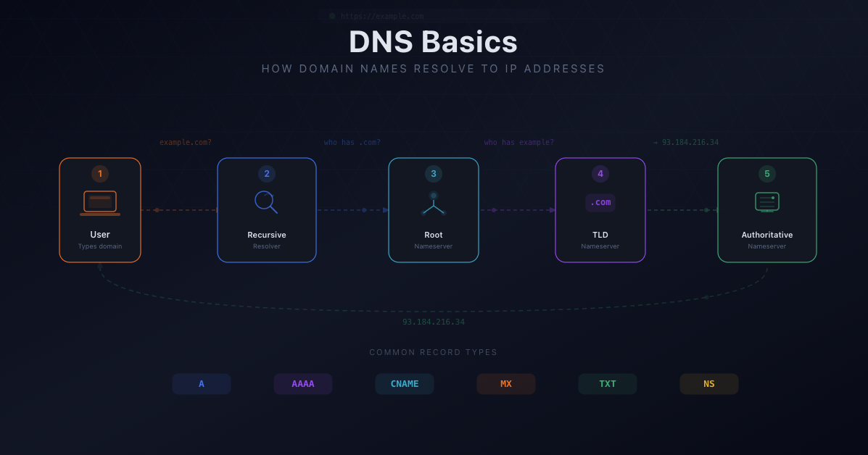Viewport: 868px width, 455px height.
Task: Click the 'who has .com?' query label
Action: point(352,142)
